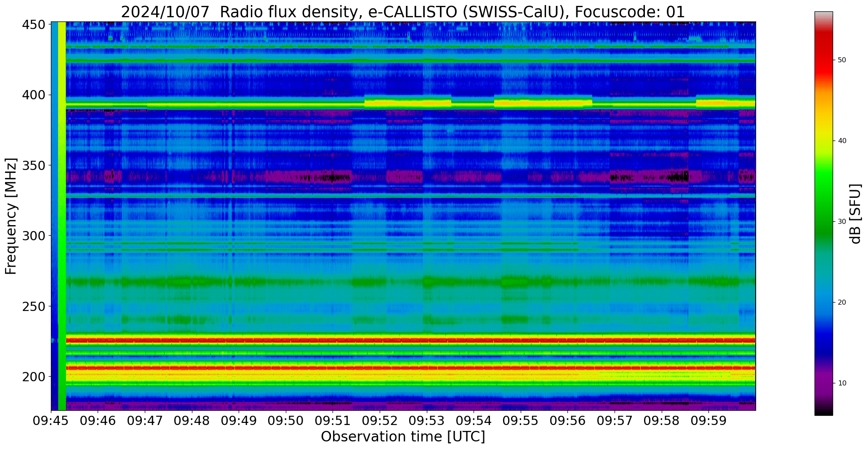The image size is (868, 449).
Task: Click the colorbar tick label 30
Action: pos(842,222)
